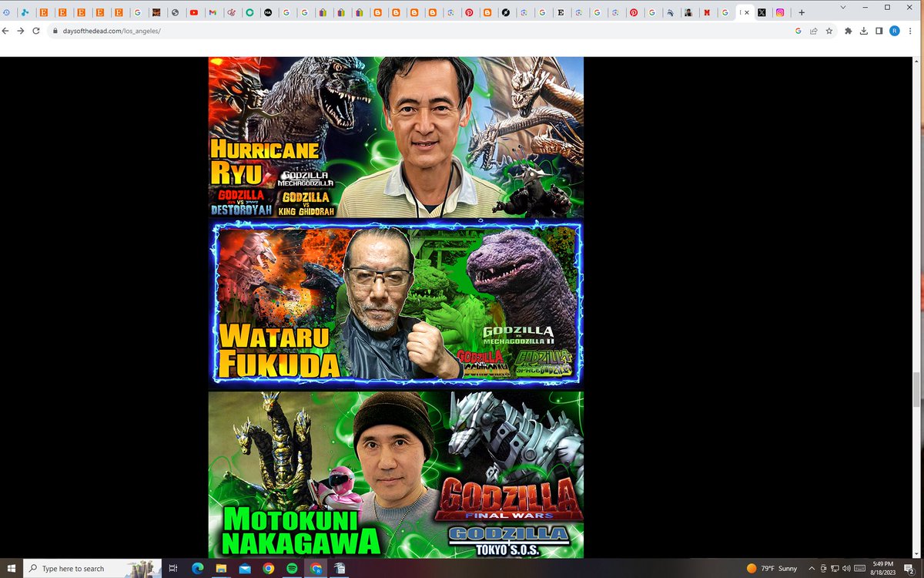924x578 pixels.
Task: Click the browser forward arrow
Action: click(21, 31)
